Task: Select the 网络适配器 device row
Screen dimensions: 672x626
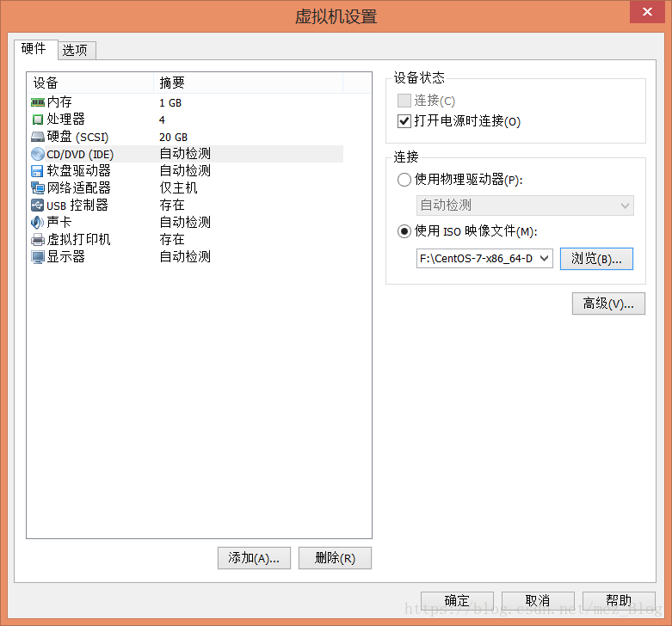Action: (x=186, y=188)
